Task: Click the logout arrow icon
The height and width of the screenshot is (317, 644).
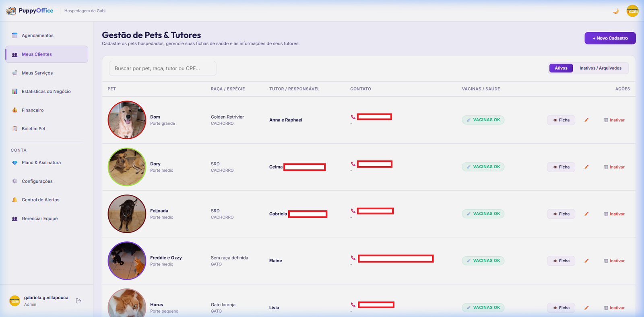Action: point(78,301)
